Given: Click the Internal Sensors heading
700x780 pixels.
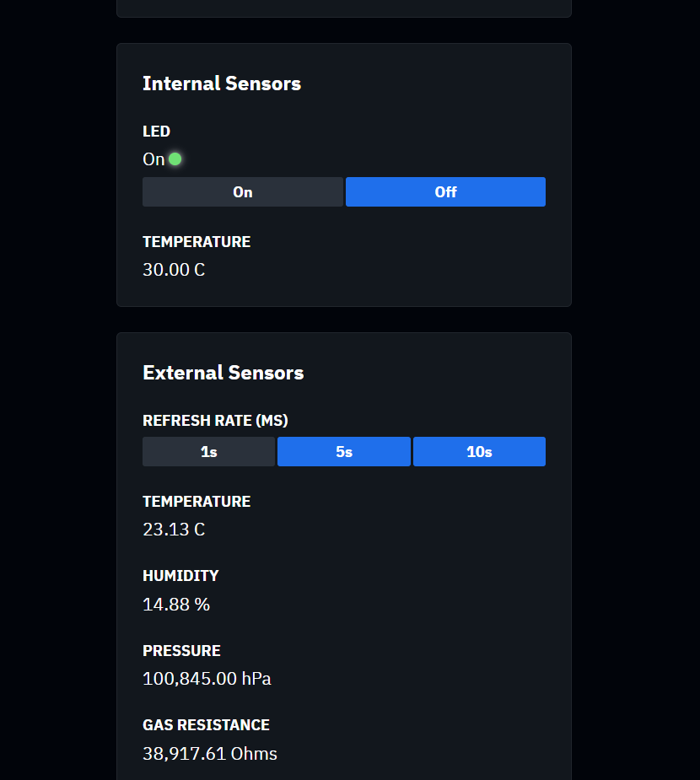Looking at the screenshot, I should (x=222, y=83).
